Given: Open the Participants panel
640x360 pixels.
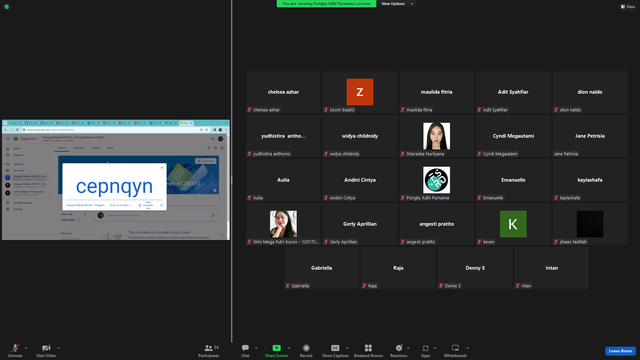Looking at the screenshot, I should click(209, 350).
